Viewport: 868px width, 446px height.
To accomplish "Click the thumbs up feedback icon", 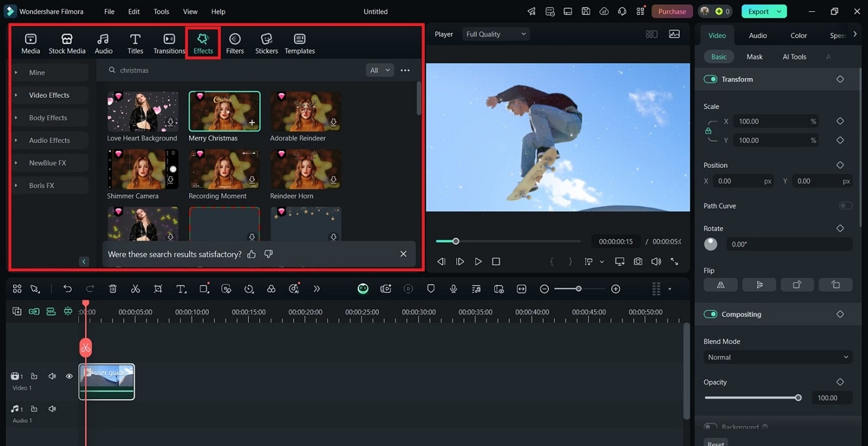I will [x=251, y=254].
